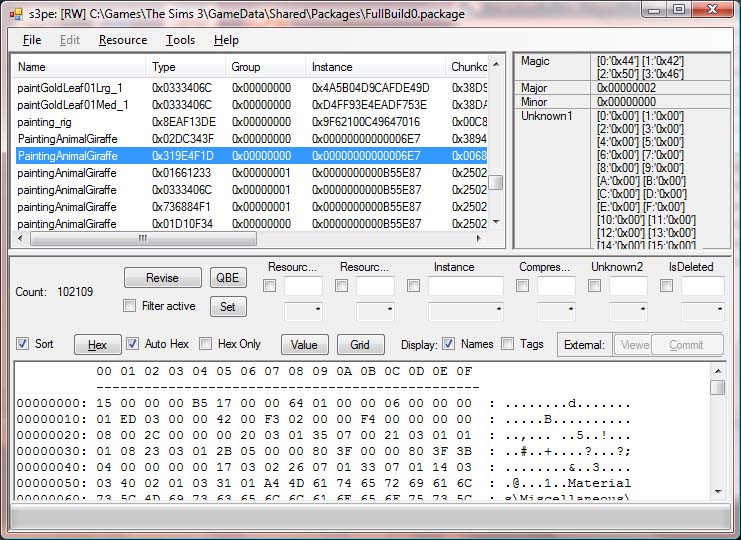741x540 pixels.
Task: Click the resource list vertical scrollbar thumb
Action: coord(496,182)
